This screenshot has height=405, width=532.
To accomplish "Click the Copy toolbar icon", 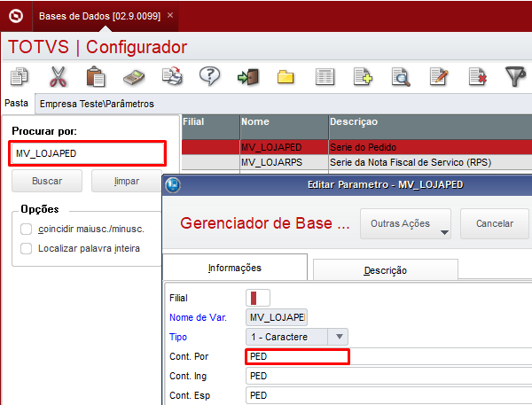I will pos(19,76).
